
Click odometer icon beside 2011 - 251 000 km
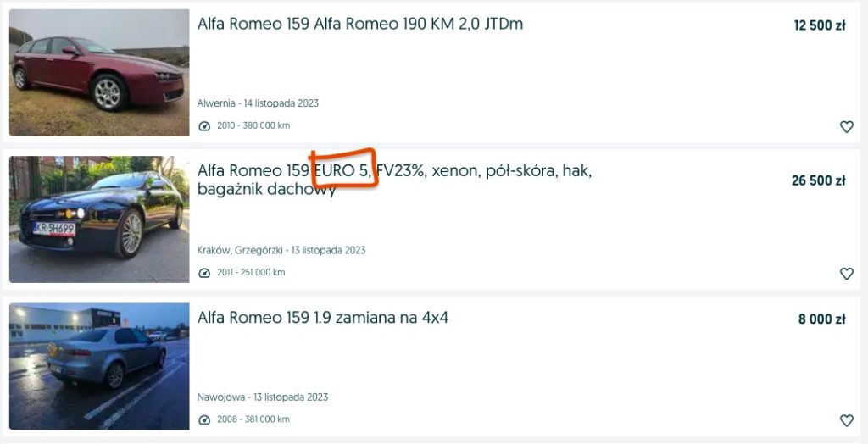pyautogui.click(x=204, y=273)
